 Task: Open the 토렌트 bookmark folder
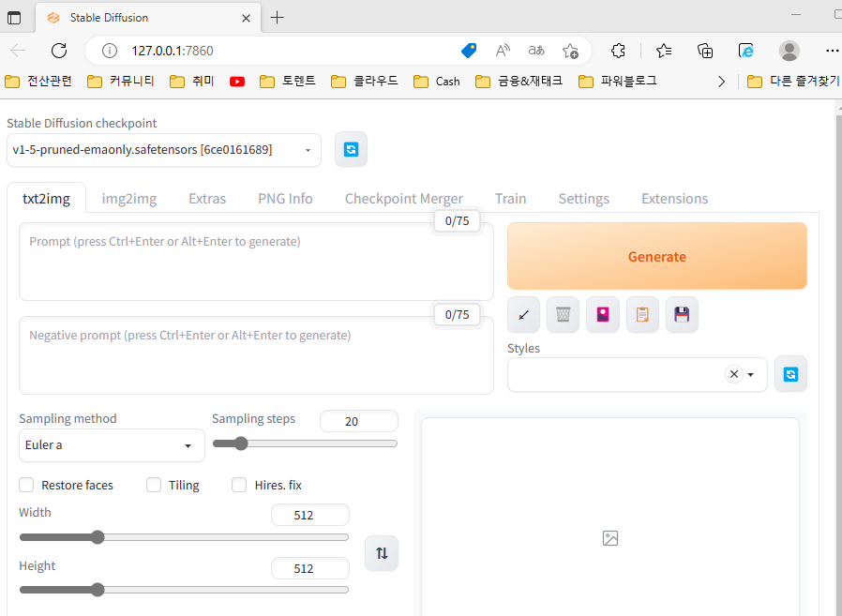tap(287, 81)
